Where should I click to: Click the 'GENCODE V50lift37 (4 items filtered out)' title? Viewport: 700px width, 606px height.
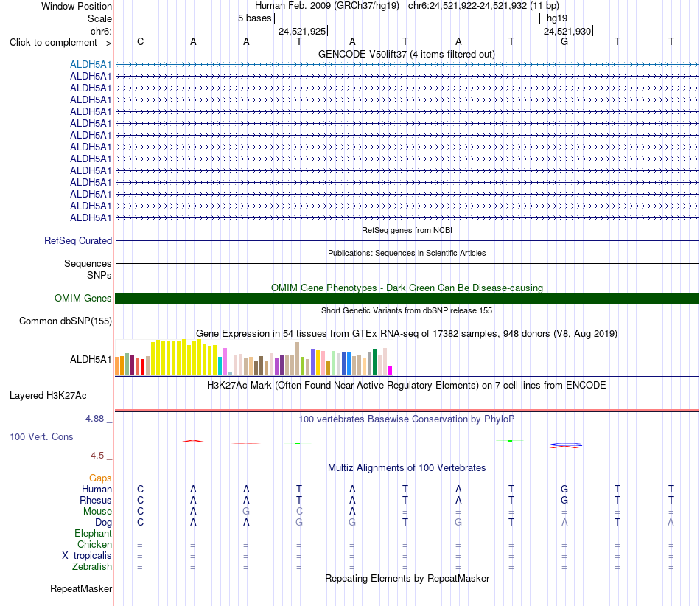pyautogui.click(x=407, y=55)
